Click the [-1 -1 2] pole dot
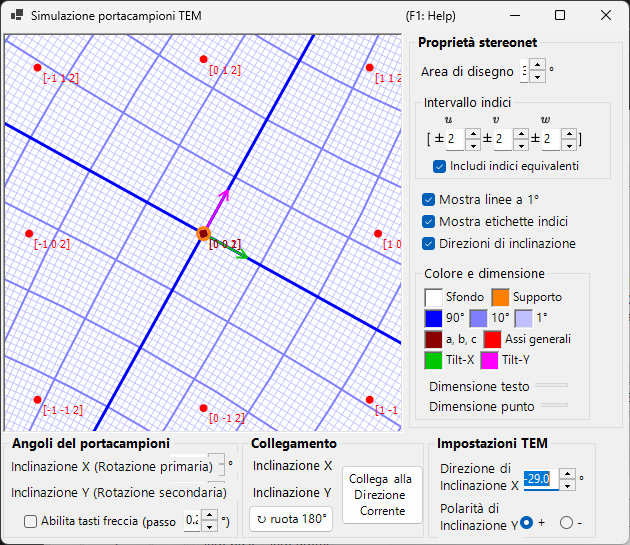Viewport: 630px width, 545px height. tap(37, 400)
